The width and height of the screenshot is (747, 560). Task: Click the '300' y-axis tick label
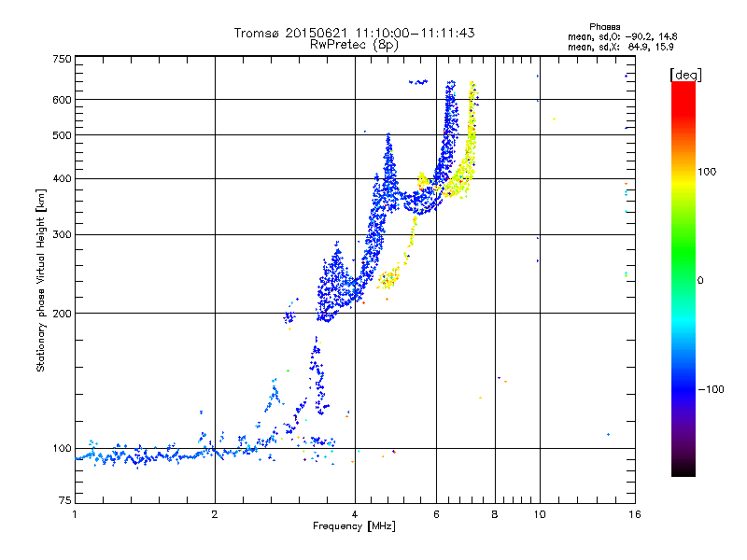pyautogui.click(x=62, y=235)
